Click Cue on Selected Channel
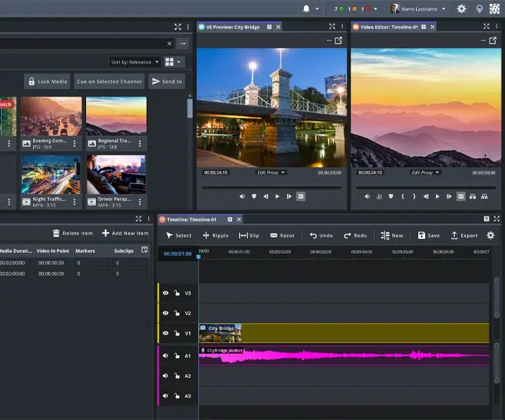 point(109,82)
